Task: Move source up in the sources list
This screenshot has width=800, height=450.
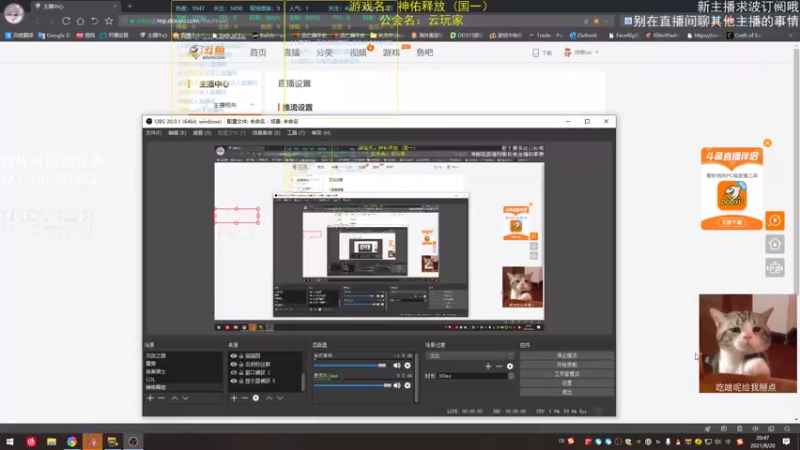Action: click(269, 398)
